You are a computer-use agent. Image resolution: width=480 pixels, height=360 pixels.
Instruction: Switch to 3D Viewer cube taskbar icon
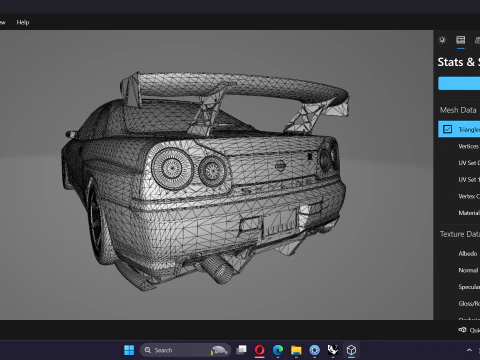point(351,350)
